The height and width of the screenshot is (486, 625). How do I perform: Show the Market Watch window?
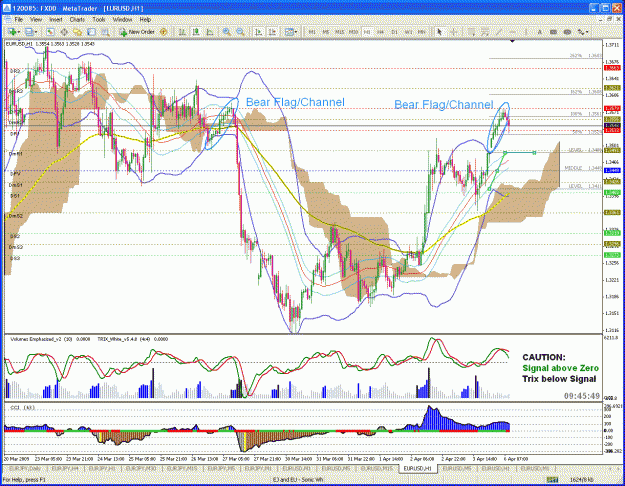pyautogui.click(x=50, y=32)
